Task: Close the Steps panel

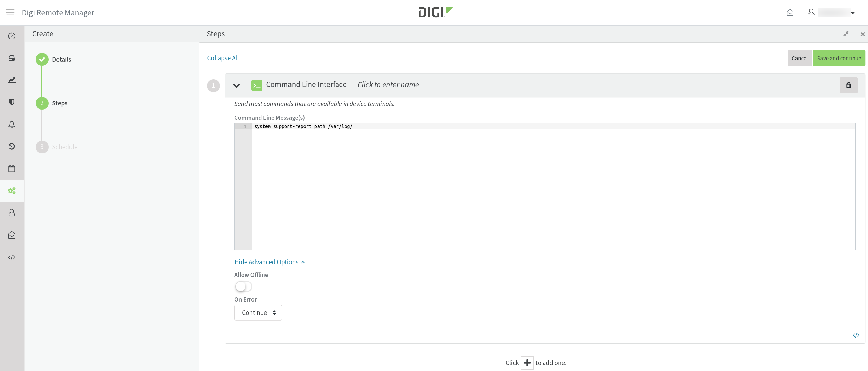Action: [x=863, y=34]
